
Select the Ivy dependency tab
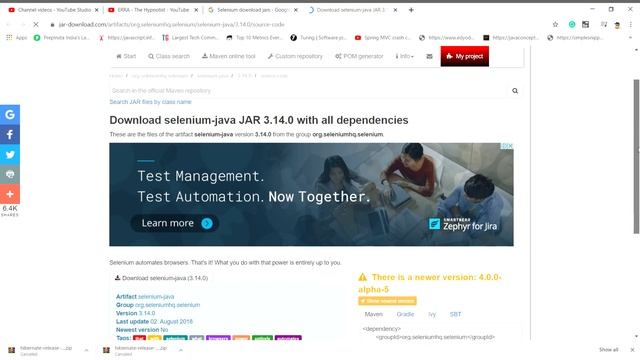click(432, 314)
